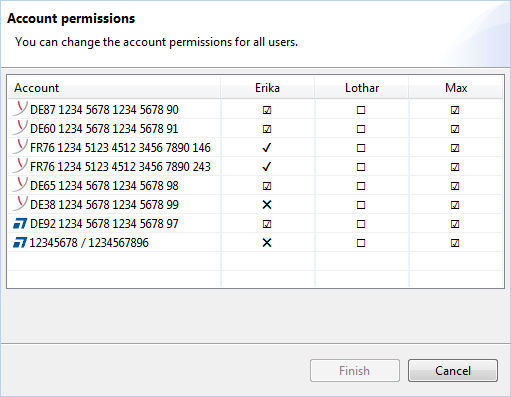Click the red bank icon next to FR76 ...146
Screen dimensions: 511x397
(20, 147)
